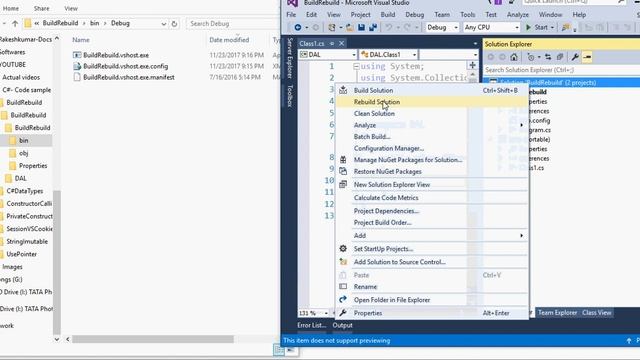Screen dimensions: 640x360
Task: Open the DAL project scope dropdown
Action: pyautogui.click(x=328, y=54)
